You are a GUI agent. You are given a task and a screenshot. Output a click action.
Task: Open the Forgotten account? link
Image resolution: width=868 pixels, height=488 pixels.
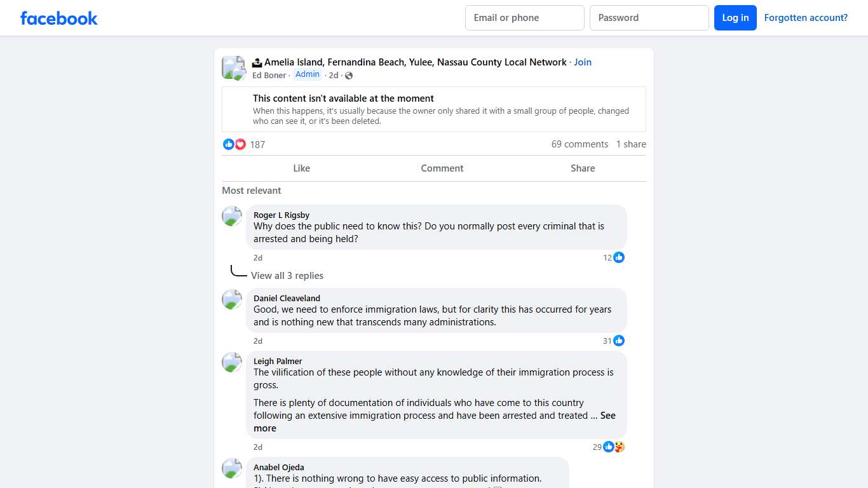pos(806,18)
